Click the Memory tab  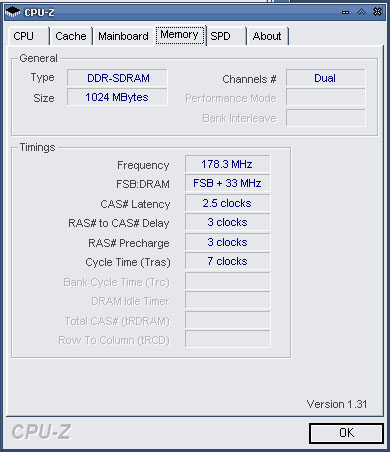pos(180,35)
